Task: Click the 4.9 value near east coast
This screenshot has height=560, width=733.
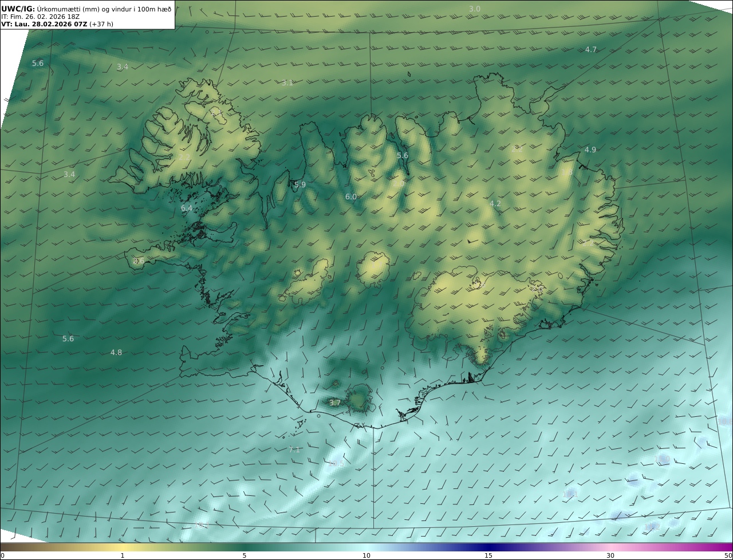Action: pos(590,150)
